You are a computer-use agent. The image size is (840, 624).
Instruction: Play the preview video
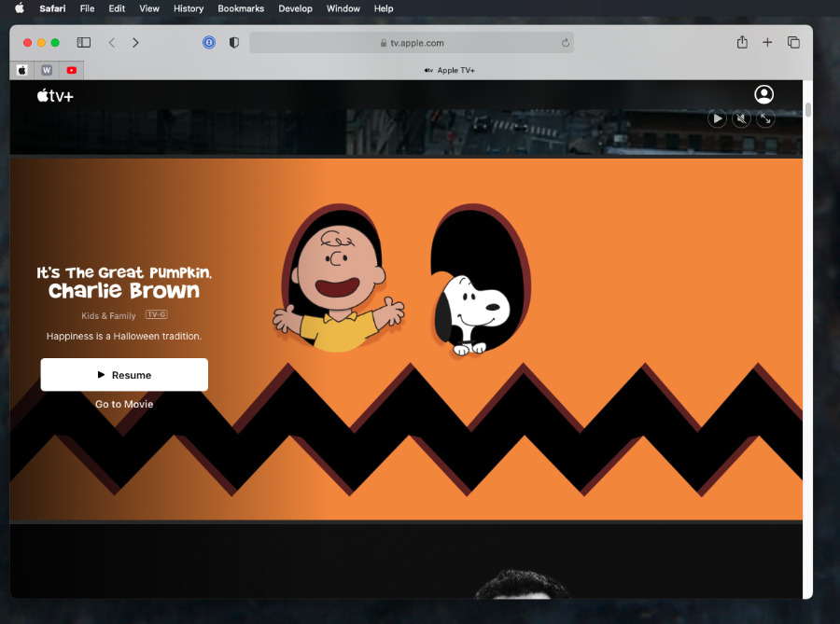718,118
